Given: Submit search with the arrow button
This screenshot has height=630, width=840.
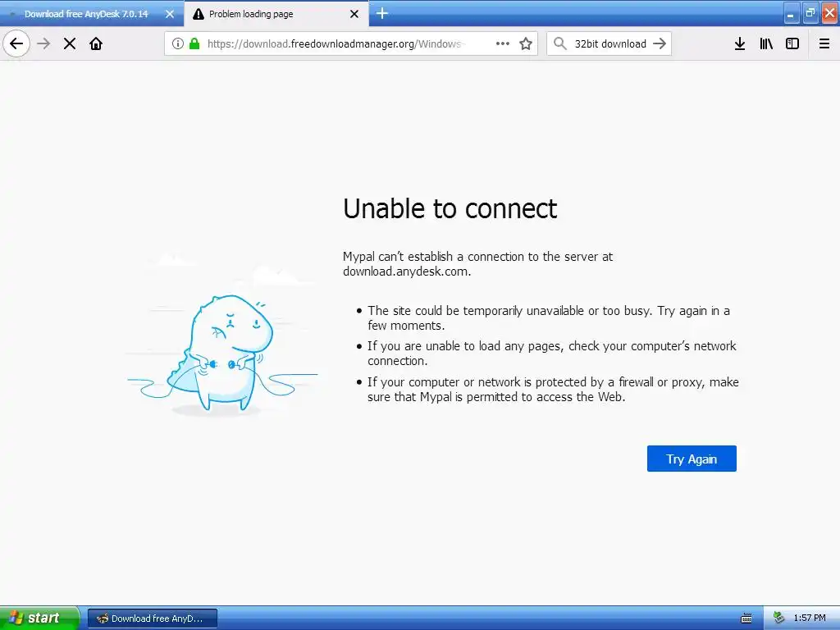Looking at the screenshot, I should [x=660, y=43].
